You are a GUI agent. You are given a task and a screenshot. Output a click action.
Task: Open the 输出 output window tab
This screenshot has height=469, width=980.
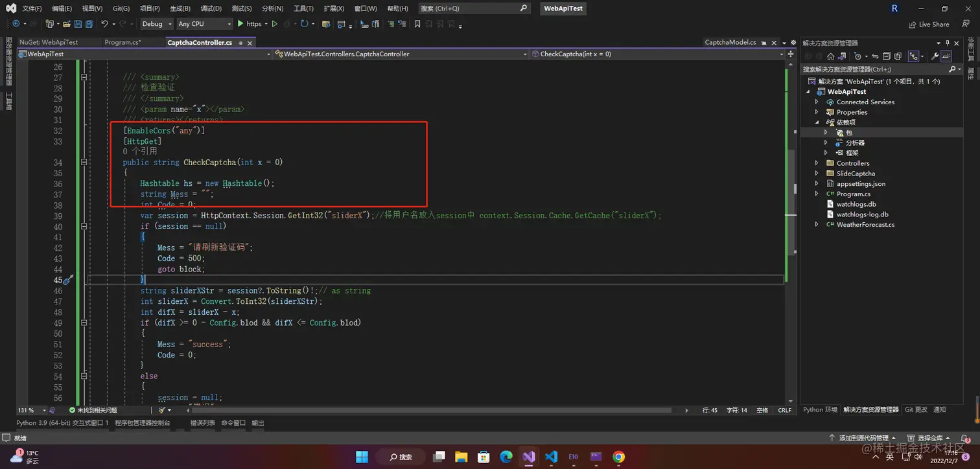(258, 422)
